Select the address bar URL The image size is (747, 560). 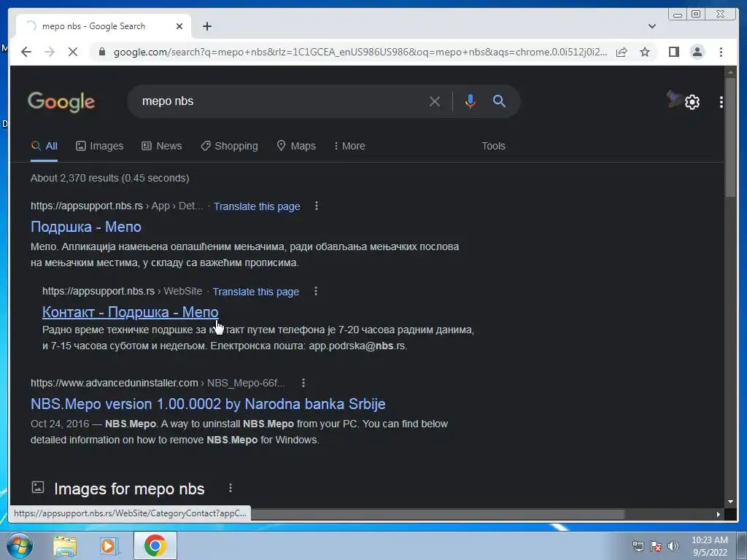click(x=360, y=52)
